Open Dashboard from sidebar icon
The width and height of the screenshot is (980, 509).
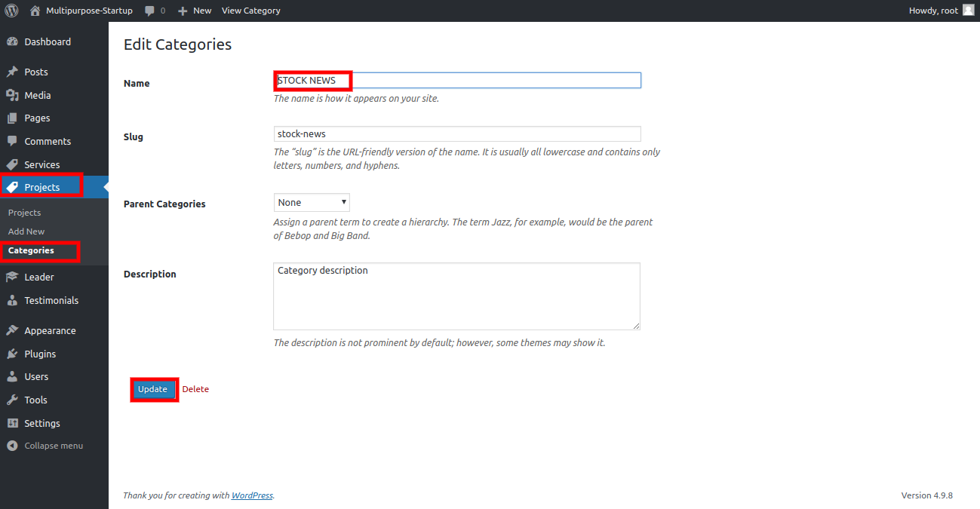tap(12, 42)
